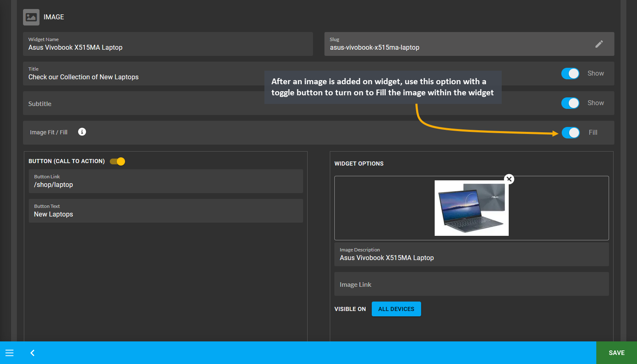Go back using the left chevron in the bottom bar
637x364 pixels.
click(x=32, y=353)
